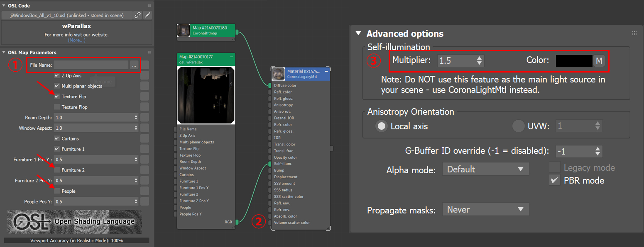644x247 pixels.
Task: Click the RGB output socket of wParallax
Action: 237,222
